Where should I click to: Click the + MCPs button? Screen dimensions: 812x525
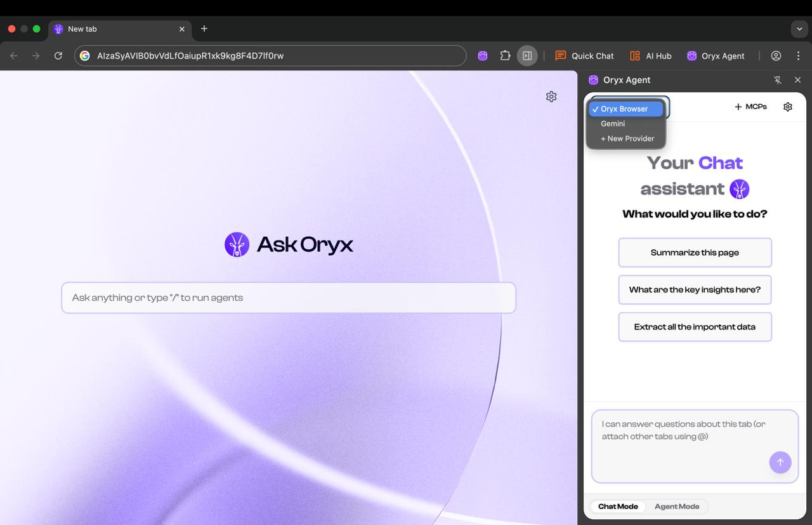tap(750, 107)
